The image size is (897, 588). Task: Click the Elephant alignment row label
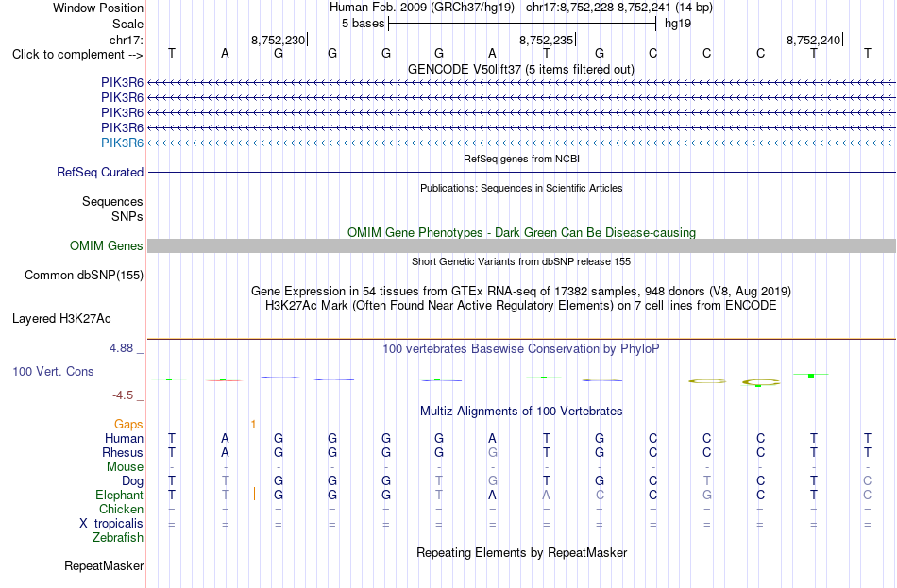point(120,495)
